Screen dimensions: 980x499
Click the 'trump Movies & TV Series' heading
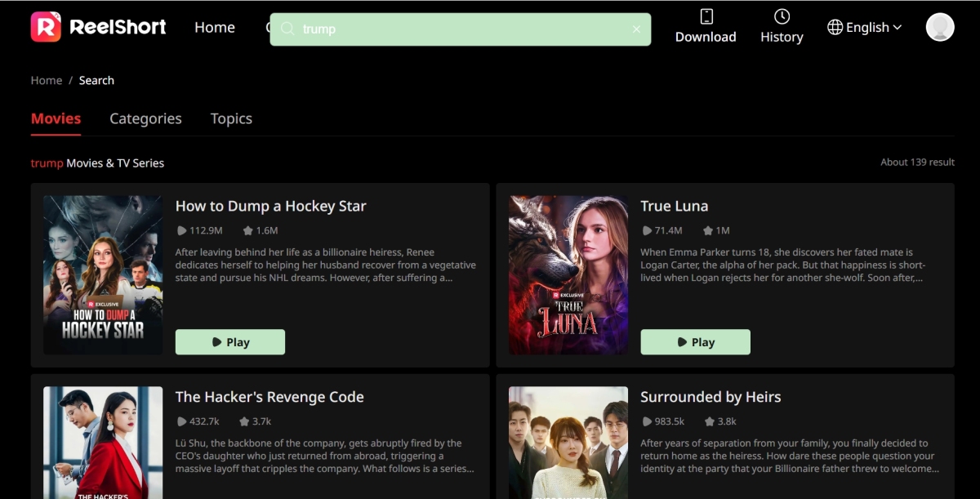[x=97, y=163]
